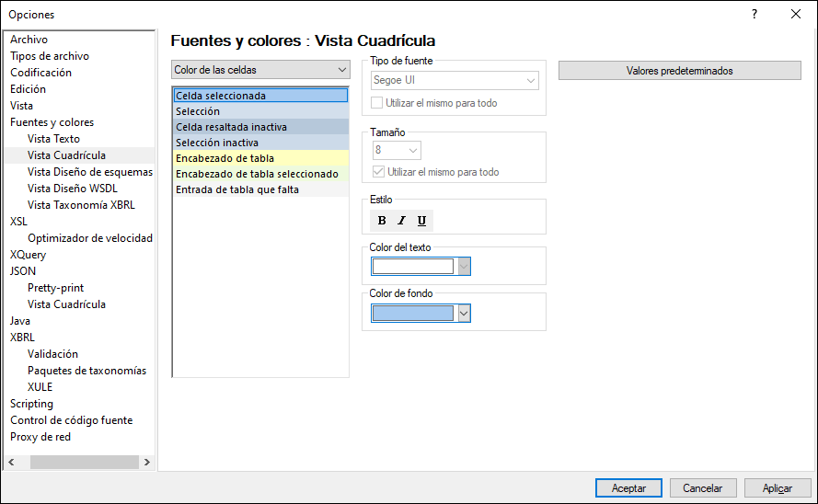
Task: Toggle Underline style button
Action: click(421, 221)
